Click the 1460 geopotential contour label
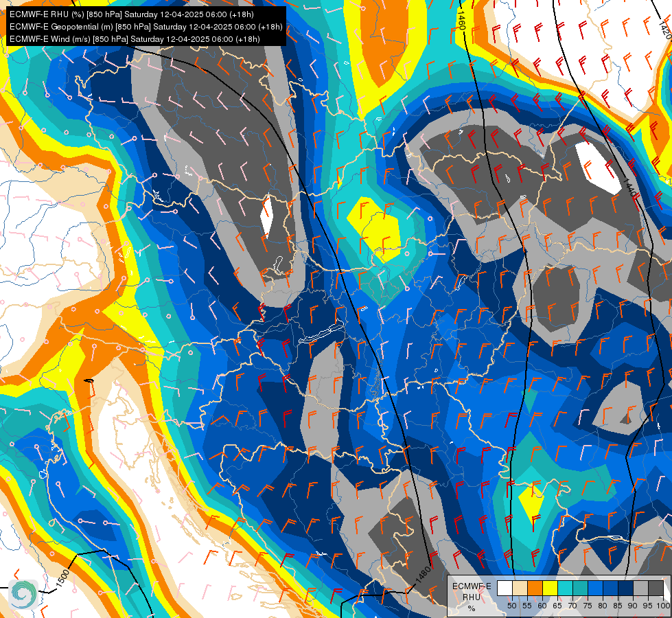Image resolution: width=672 pixels, height=618 pixels. 461,20
